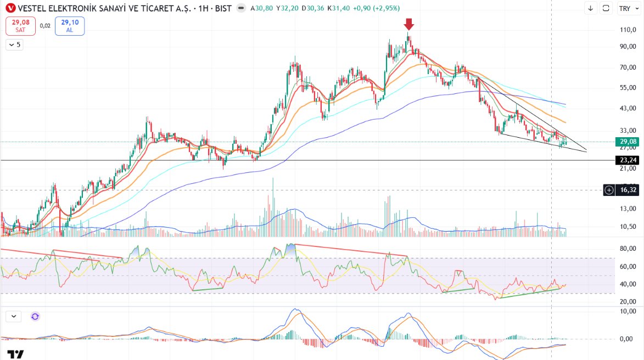
Task: Click the 33,00 price axis label
Action: (628, 131)
